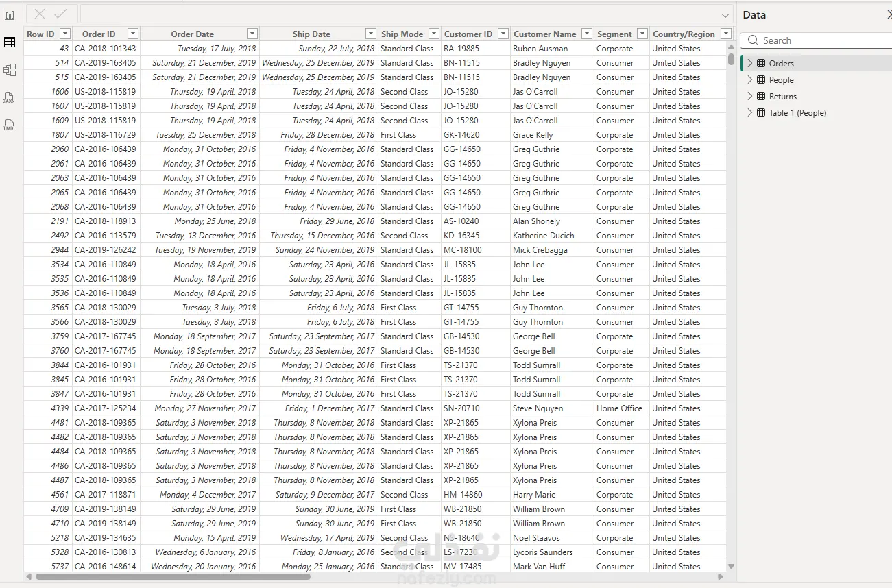892x588 pixels.
Task: Cancel formula with X icon
Action: (40, 14)
